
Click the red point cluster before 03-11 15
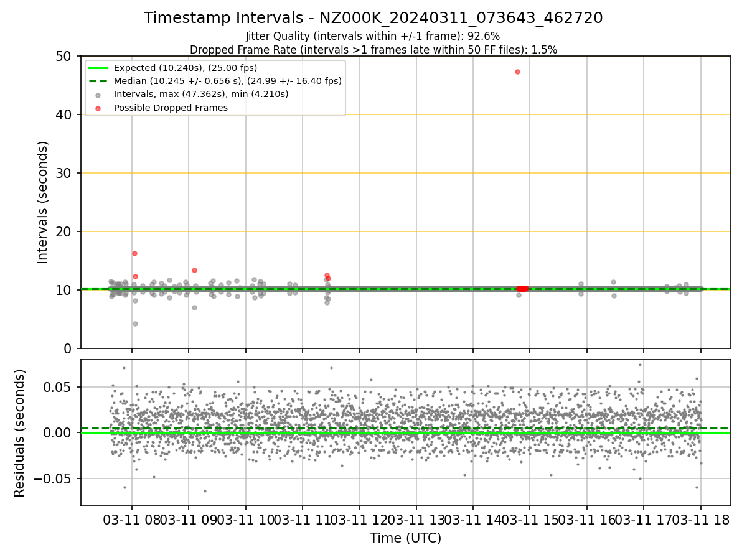[522, 289]
